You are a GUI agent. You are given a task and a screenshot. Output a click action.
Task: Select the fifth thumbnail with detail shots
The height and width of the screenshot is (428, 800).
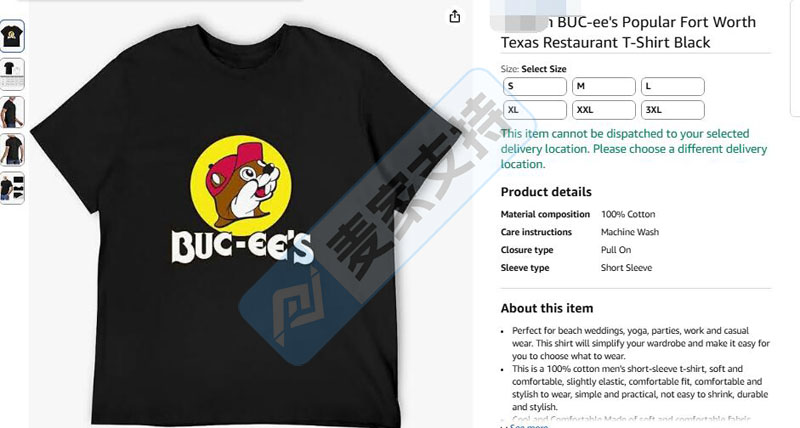click(x=12, y=188)
